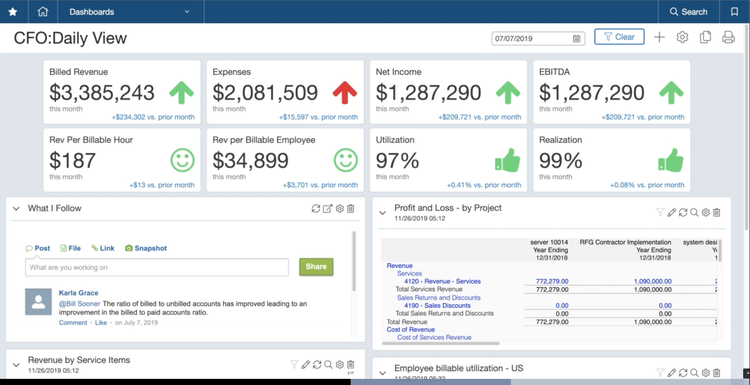Open dashboard settings gear icon
The height and width of the screenshot is (385, 750).
(682, 37)
